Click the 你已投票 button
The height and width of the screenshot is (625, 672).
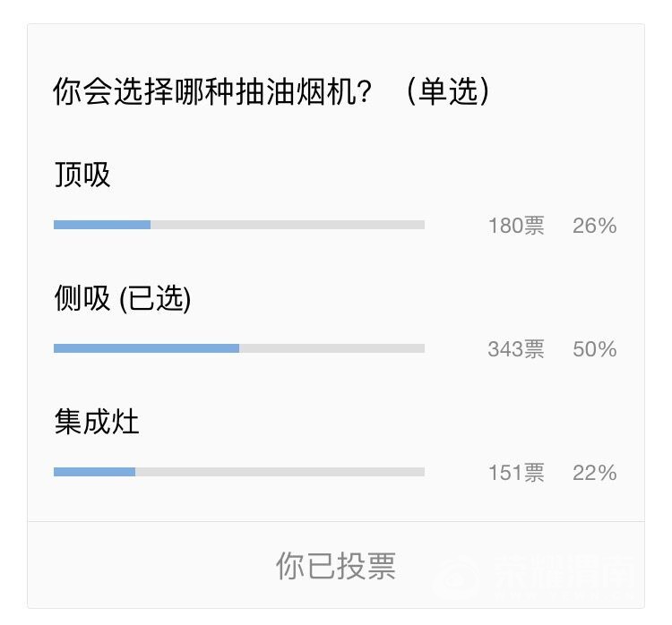pyautogui.click(x=336, y=566)
